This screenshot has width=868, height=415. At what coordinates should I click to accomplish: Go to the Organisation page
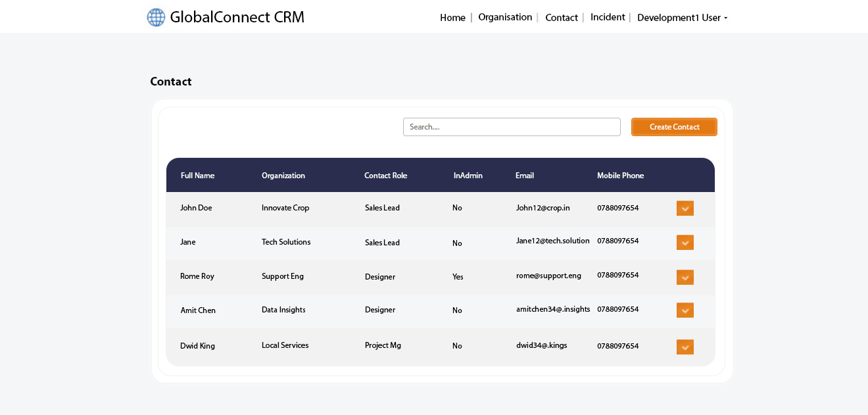coord(505,17)
